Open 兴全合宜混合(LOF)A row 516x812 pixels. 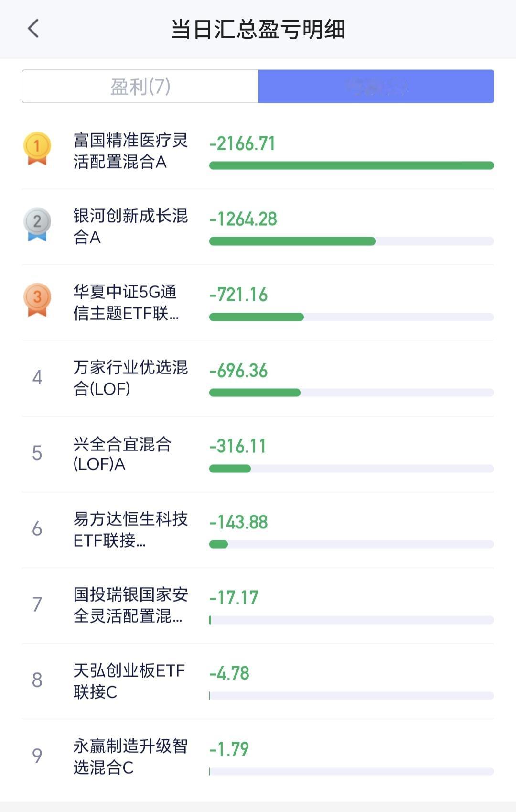pos(258,454)
